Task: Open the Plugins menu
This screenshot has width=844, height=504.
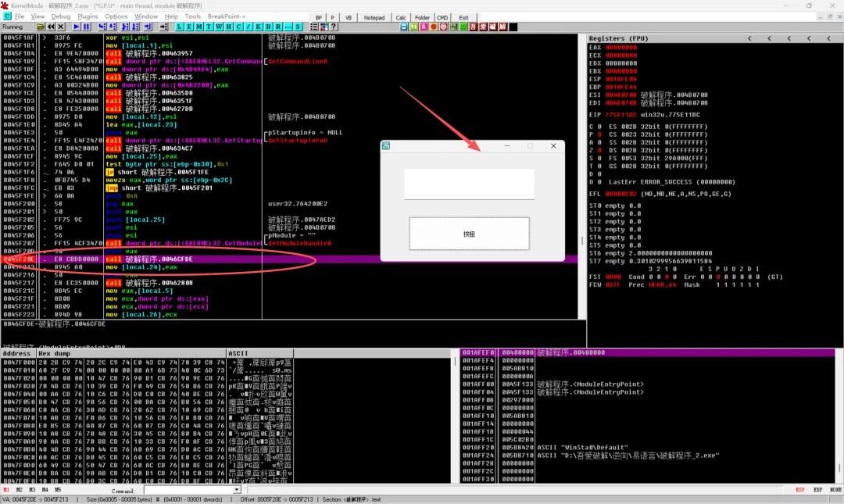Action: (x=88, y=16)
